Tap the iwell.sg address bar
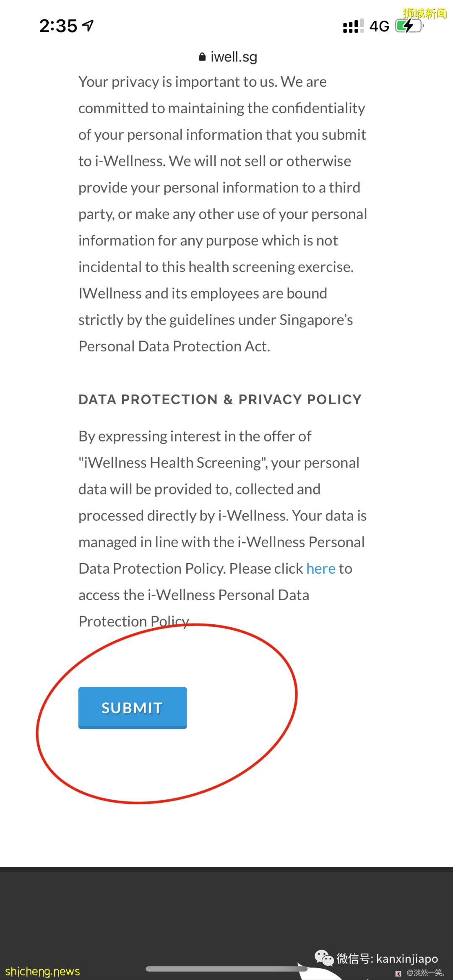This screenshot has width=453, height=980. (x=233, y=57)
